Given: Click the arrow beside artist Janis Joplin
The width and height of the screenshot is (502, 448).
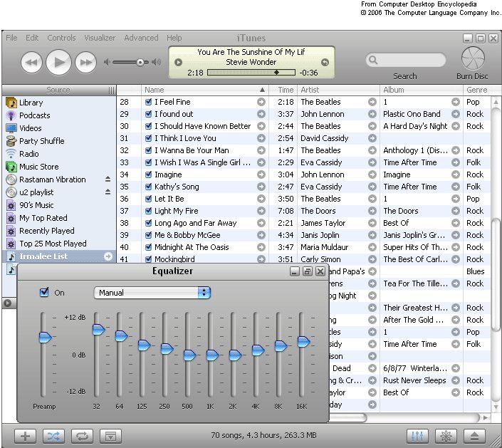Looking at the screenshot, I should coord(372,235).
